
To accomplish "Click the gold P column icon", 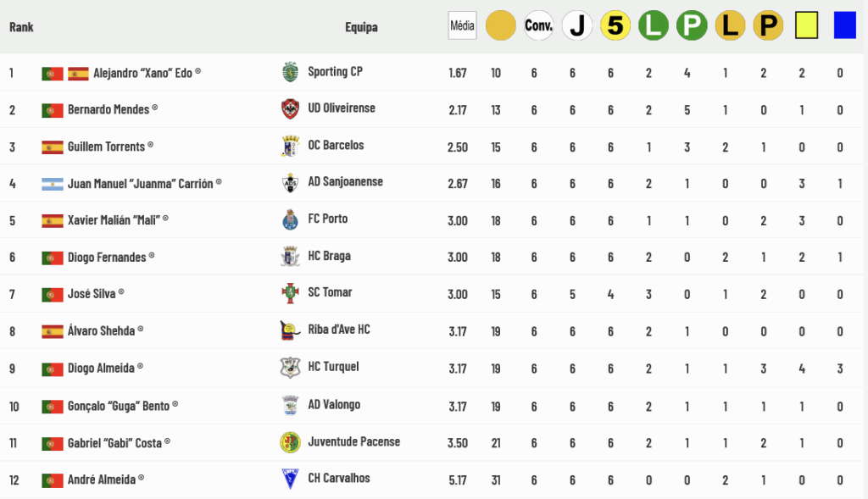I will click(x=768, y=26).
